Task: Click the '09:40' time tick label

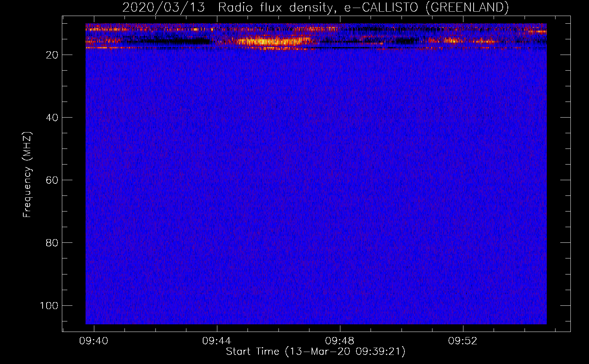Action: pos(94,341)
